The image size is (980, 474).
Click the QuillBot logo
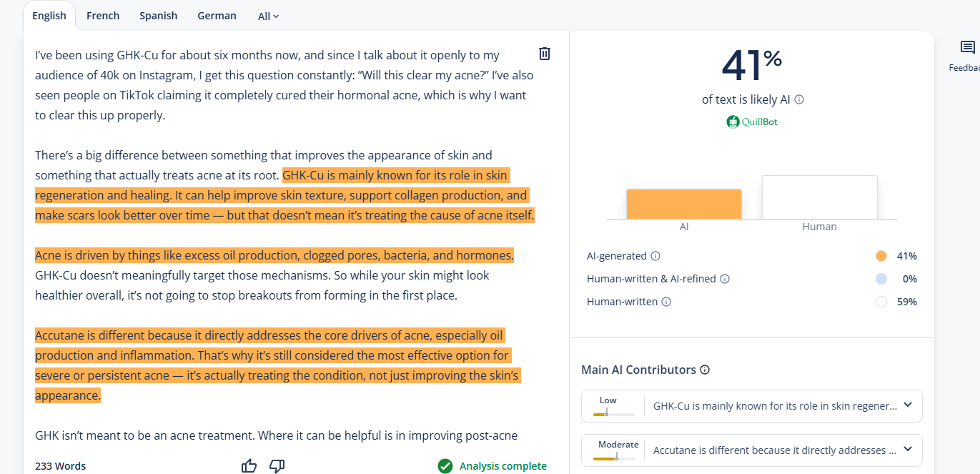[x=752, y=122]
